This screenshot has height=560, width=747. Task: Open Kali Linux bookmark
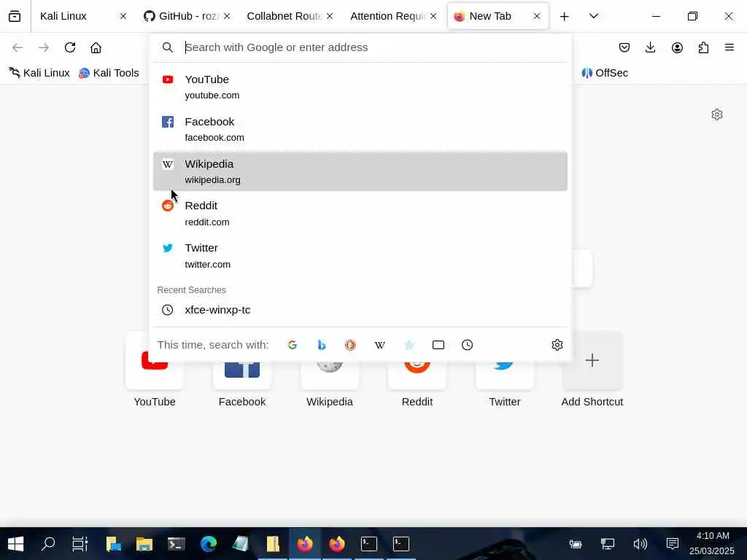tap(39, 73)
